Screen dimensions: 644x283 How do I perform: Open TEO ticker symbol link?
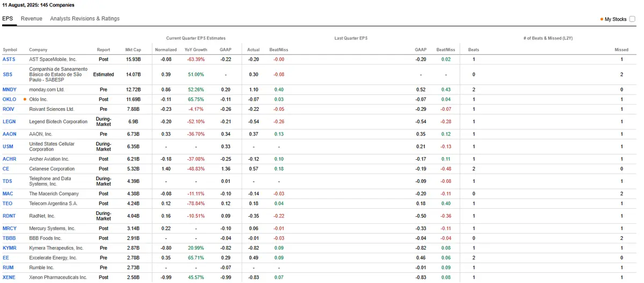[8, 203]
